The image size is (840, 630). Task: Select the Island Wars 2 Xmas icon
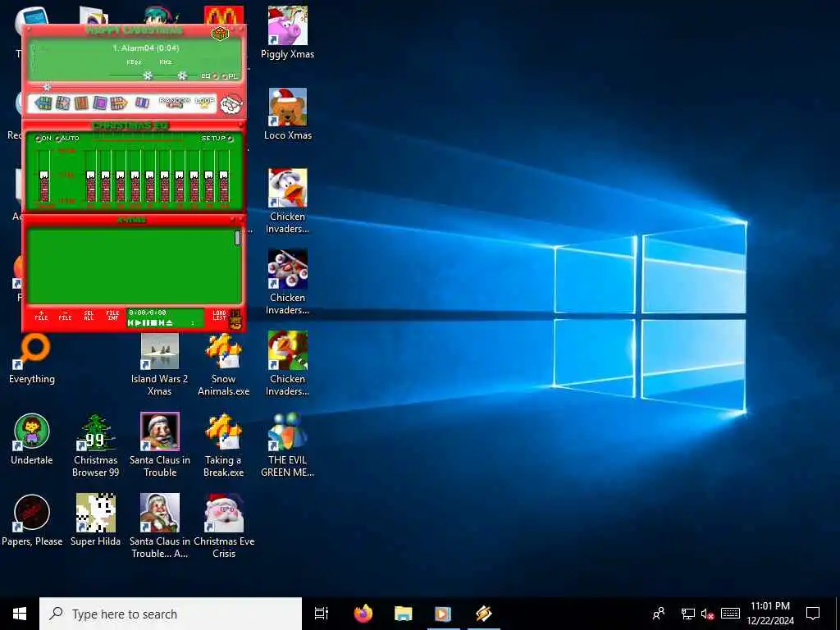click(x=160, y=364)
